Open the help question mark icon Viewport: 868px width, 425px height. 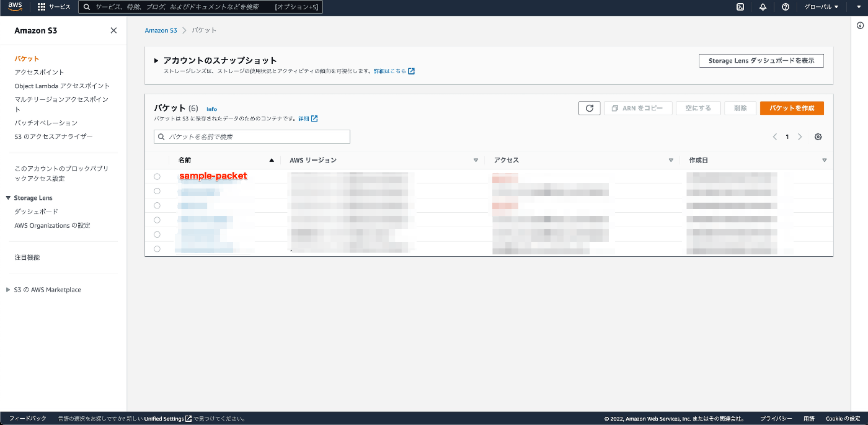(x=786, y=7)
